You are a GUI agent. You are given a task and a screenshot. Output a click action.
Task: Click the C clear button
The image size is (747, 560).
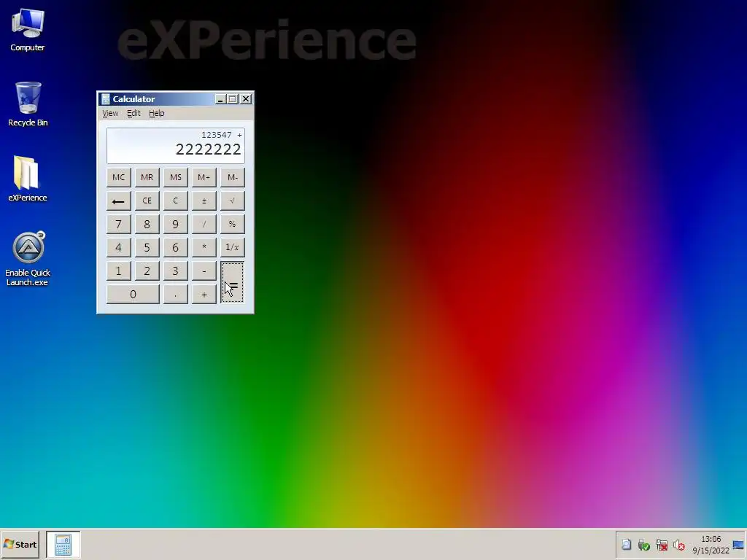click(175, 201)
